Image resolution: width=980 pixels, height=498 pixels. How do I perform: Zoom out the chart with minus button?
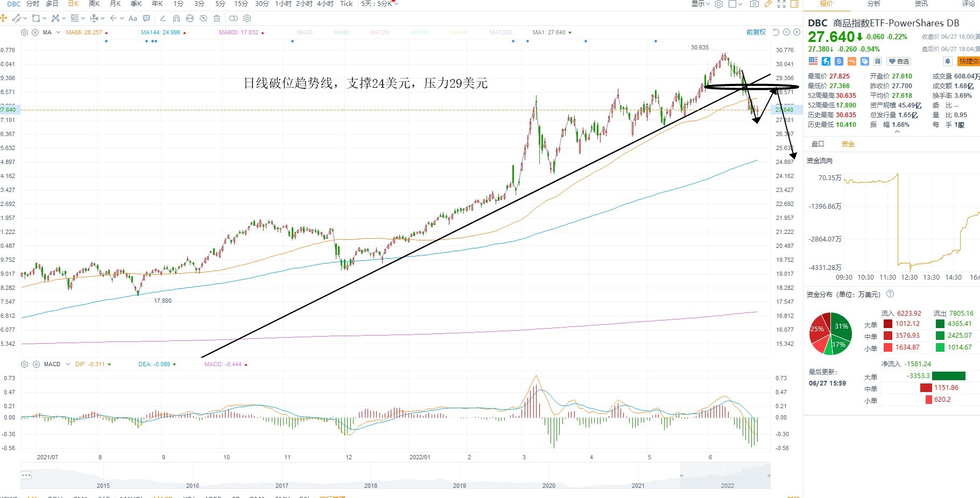tap(786, 32)
